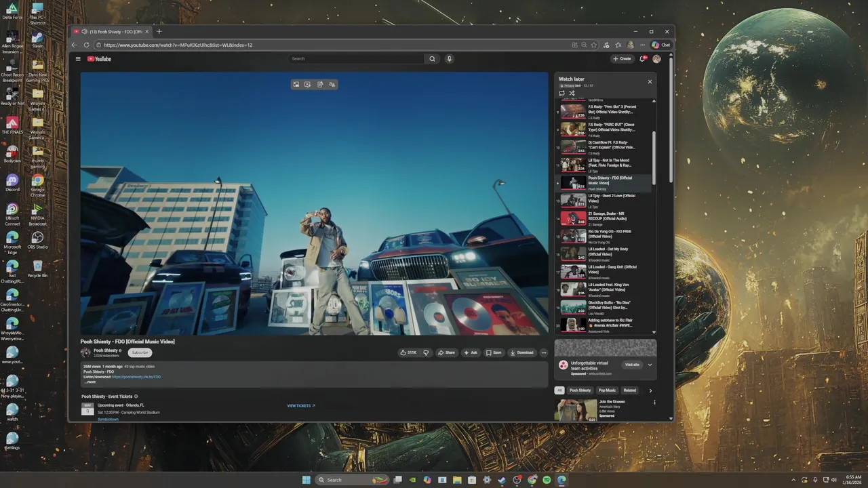Image resolution: width=868 pixels, height=488 pixels.
Task: Open more actions ellipsis beside Download
Action: tap(543, 352)
